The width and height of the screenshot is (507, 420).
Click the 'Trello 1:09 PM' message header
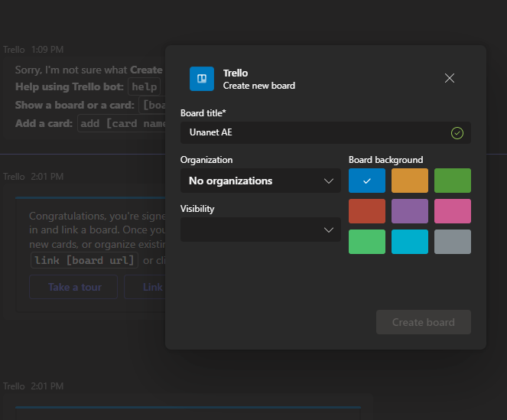34,50
